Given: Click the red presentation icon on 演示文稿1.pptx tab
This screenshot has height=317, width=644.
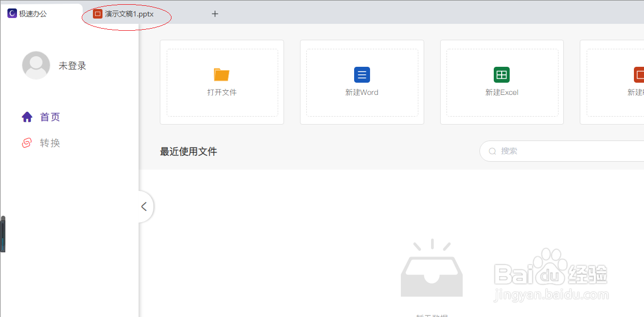Looking at the screenshot, I should [97, 14].
